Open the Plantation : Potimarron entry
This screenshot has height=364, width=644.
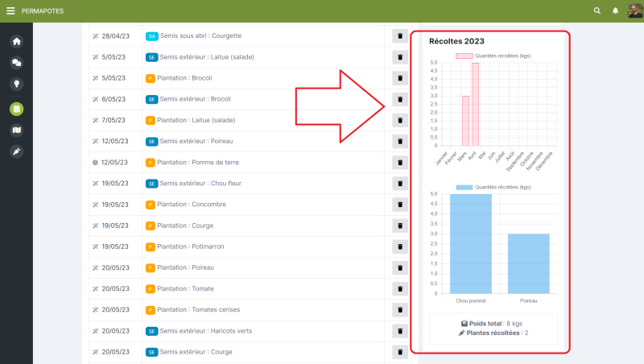coord(192,246)
